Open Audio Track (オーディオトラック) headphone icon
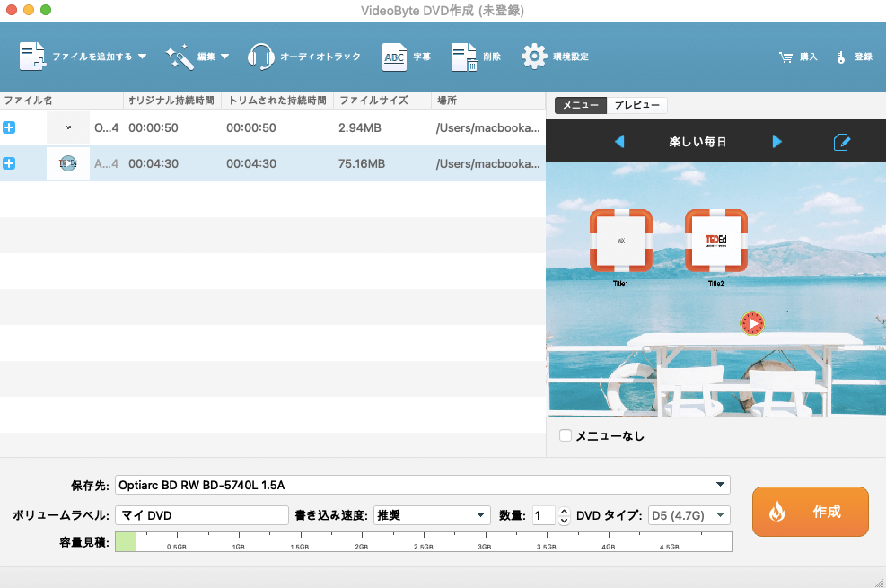886x588 pixels. pos(260,57)
